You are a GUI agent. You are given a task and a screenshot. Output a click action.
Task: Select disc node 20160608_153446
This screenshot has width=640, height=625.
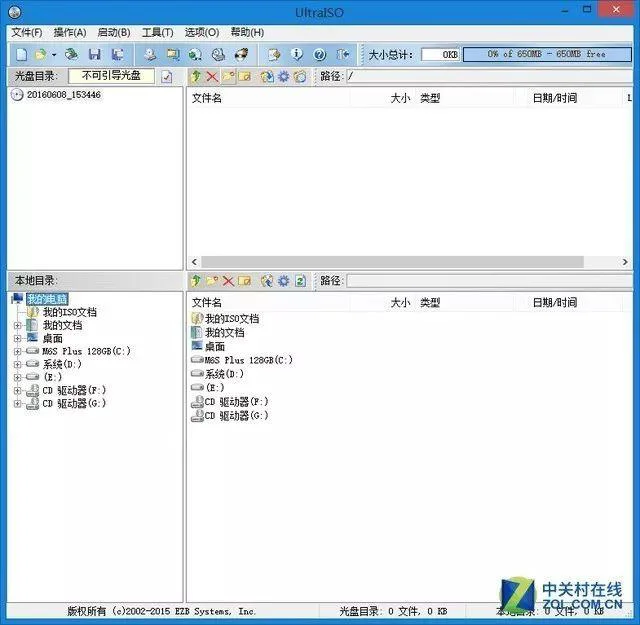click(63, 95)
